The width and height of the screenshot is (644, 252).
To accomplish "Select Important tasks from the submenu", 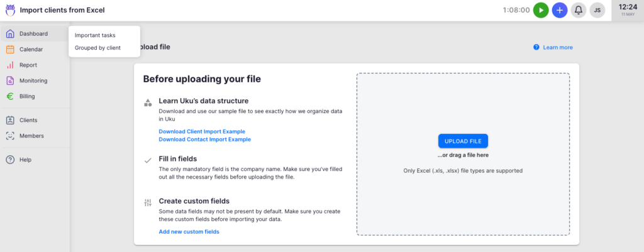I will click(95, 35).
